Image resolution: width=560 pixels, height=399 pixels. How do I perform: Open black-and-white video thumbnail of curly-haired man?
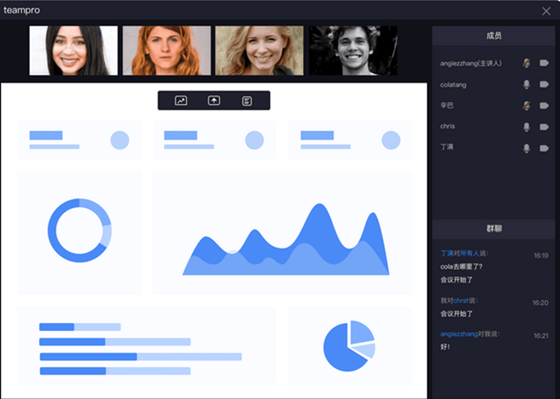353,50
